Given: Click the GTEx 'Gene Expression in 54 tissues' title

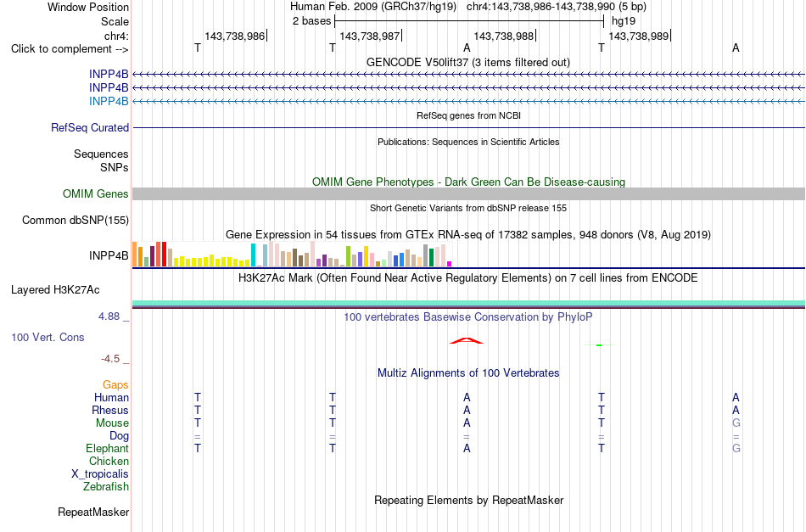Looking at the screenshot, I should (468, 235).
